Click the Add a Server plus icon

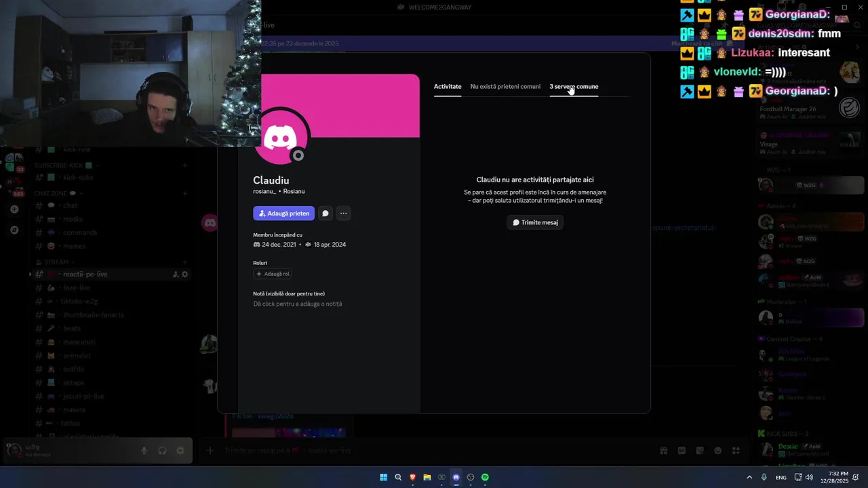[14, 209]
